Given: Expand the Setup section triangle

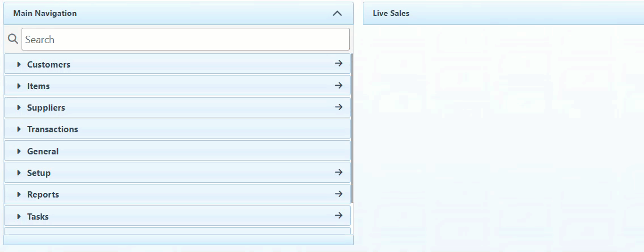Looking at the screenshot, I should pyautogui.click(x=19, y=173).
